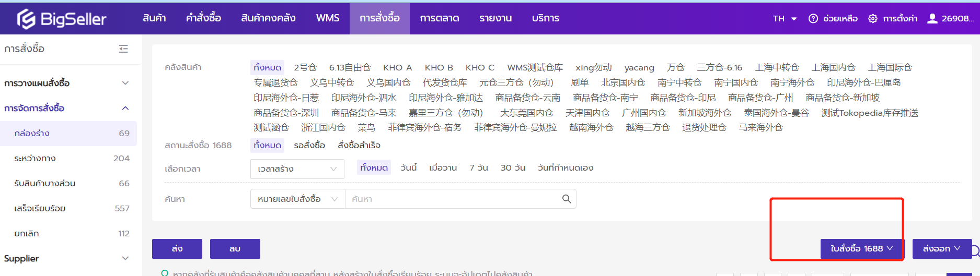This screenshot has width=980, height=276.
Task: Click the ค้นหา search input field
Action: (x=452, y=199)
